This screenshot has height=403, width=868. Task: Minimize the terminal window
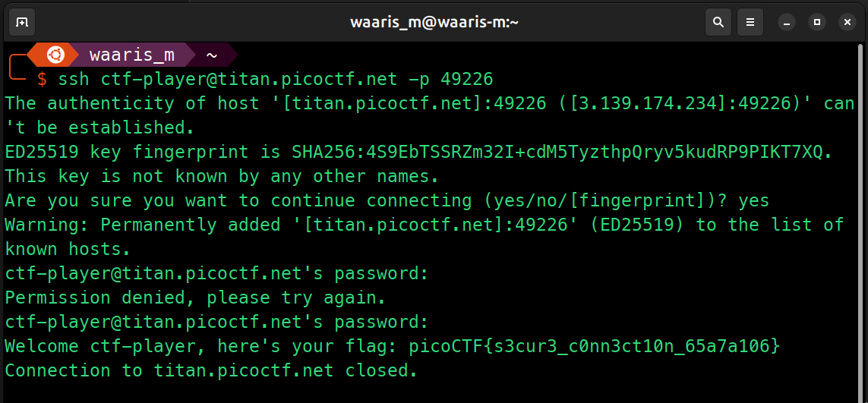(787, 23)
